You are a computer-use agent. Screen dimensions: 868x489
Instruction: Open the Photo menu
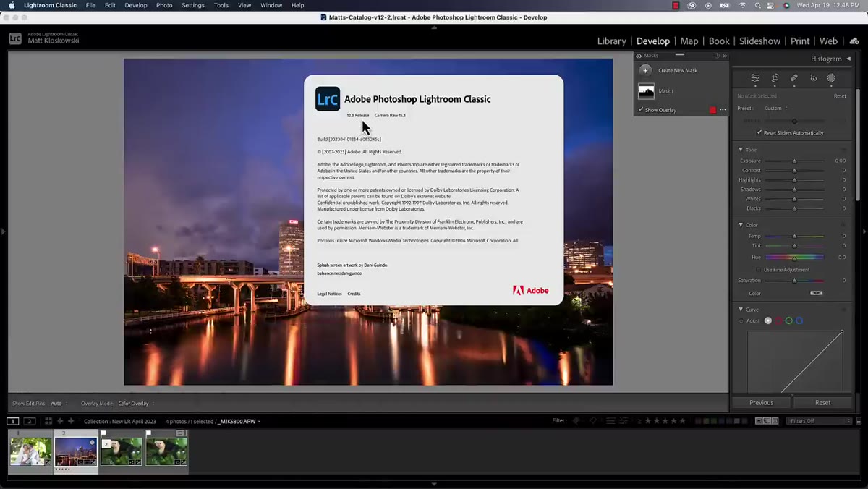[x=164, y=5]
